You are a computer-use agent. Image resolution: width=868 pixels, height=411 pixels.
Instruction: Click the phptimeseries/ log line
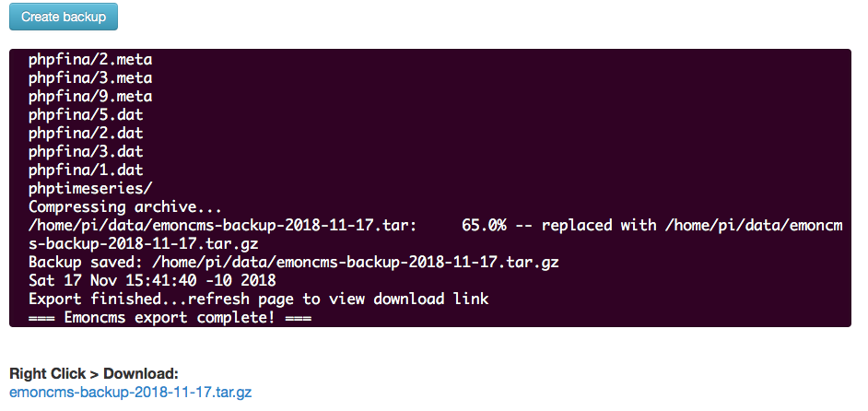click(x=90, y=188)
